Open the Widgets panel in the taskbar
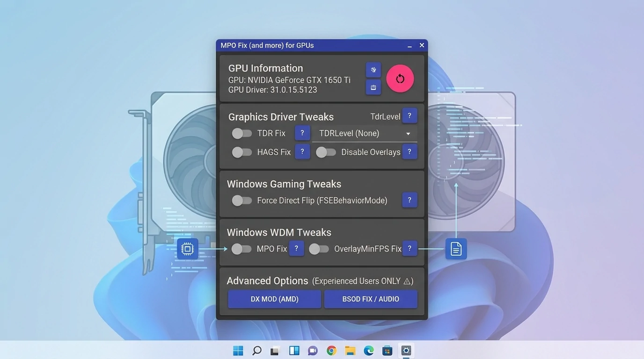Viewport: 644px width, 359px height. click(x=294, y=351)
